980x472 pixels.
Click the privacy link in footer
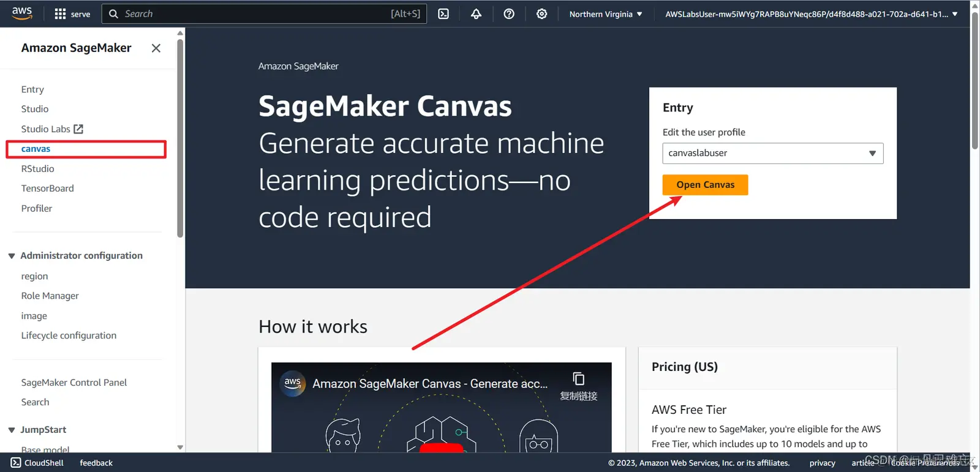822,463
